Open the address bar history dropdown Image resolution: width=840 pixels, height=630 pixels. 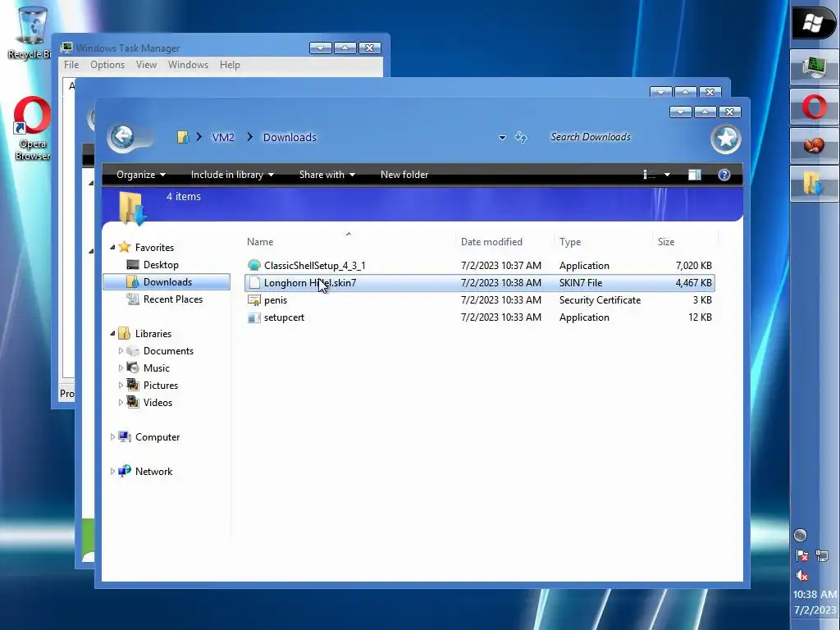click(502, 138)
